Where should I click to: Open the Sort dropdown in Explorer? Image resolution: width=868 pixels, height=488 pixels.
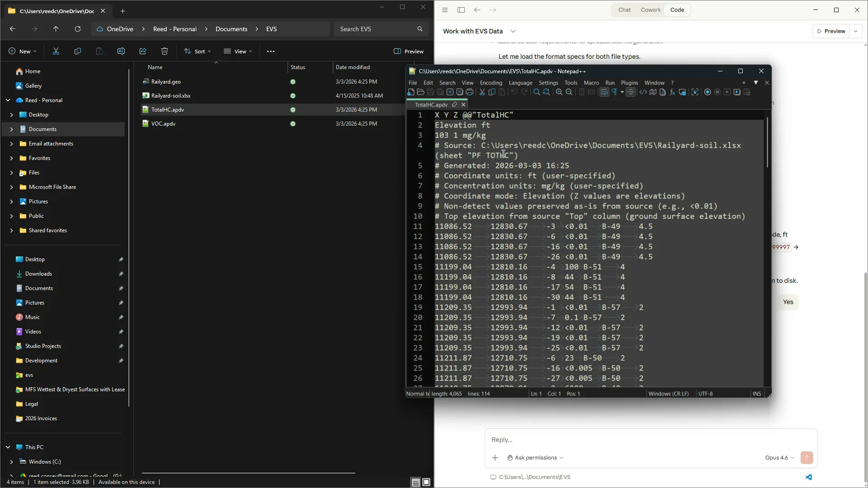click(198, 51)
